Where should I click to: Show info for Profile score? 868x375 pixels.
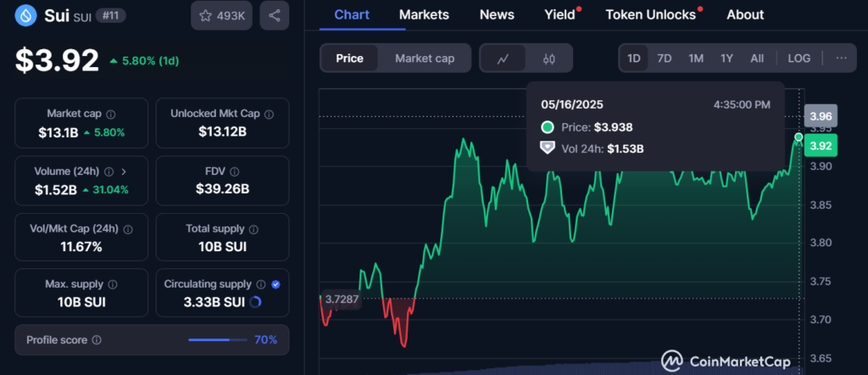[x=97, y=339]
